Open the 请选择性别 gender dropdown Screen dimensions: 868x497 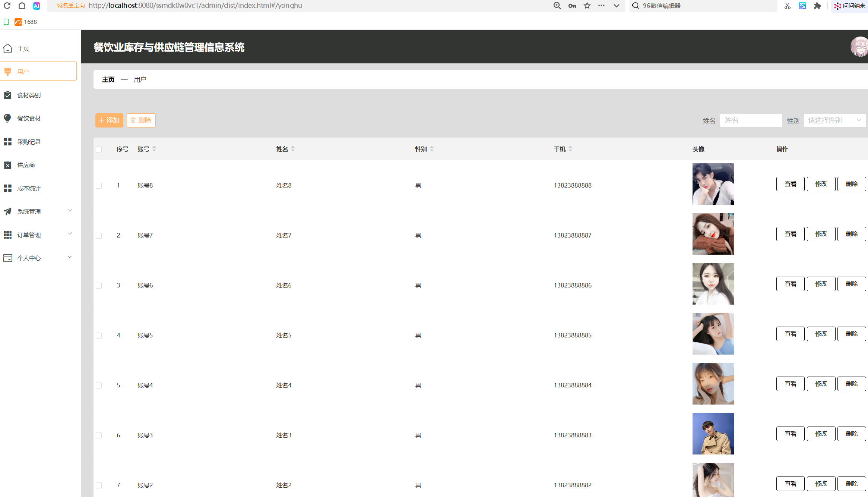(x=834, y=120)
